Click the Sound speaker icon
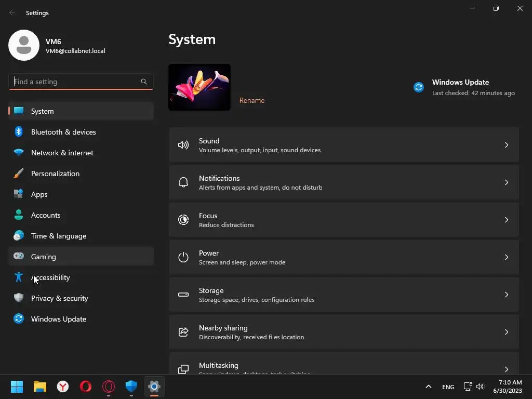The height and width of the screenshot is (399, 532). pos(183,145)
